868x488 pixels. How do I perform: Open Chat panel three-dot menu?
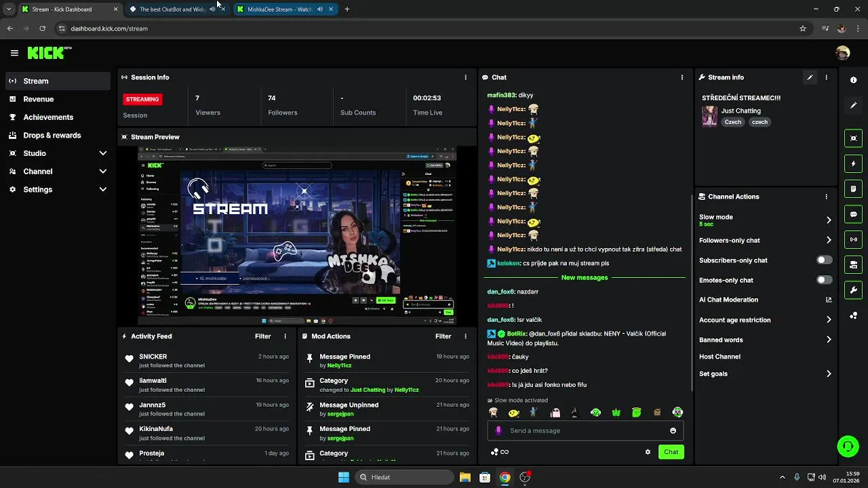[x=682, y=77]
